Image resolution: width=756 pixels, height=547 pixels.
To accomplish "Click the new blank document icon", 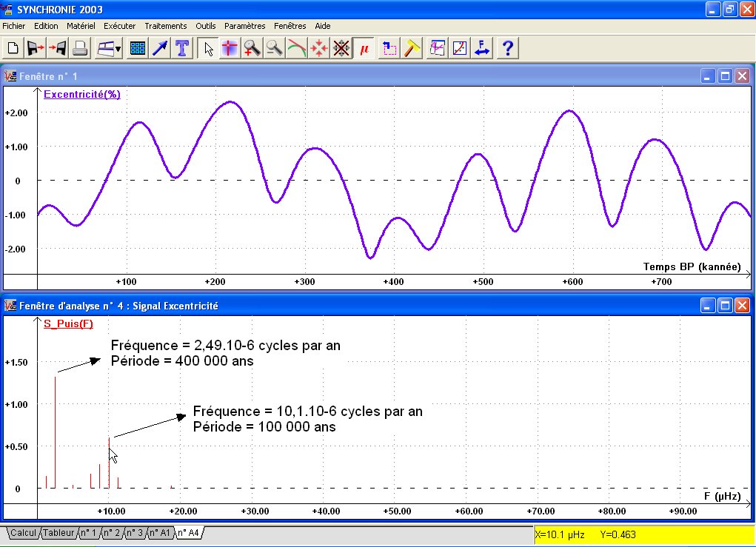I will pyautogui.click(x=13, y=49).
